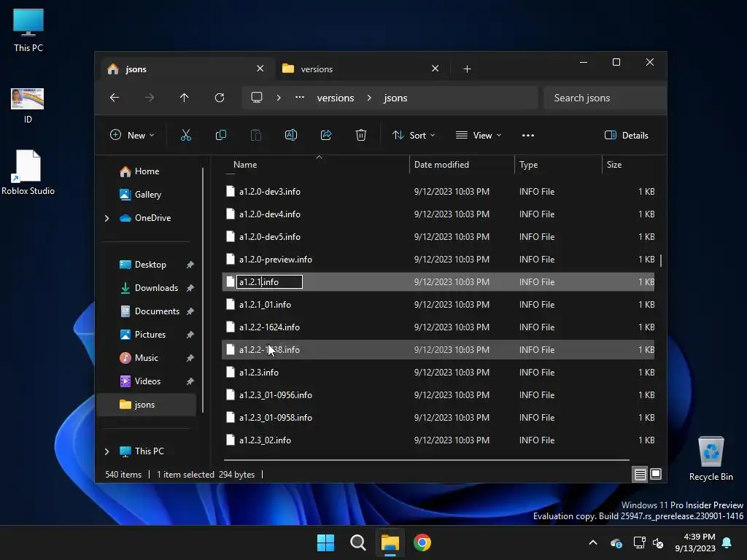Select the jsons folder in sidebar
This screenshot has height=560, width=747.
[x=146, y=404]
